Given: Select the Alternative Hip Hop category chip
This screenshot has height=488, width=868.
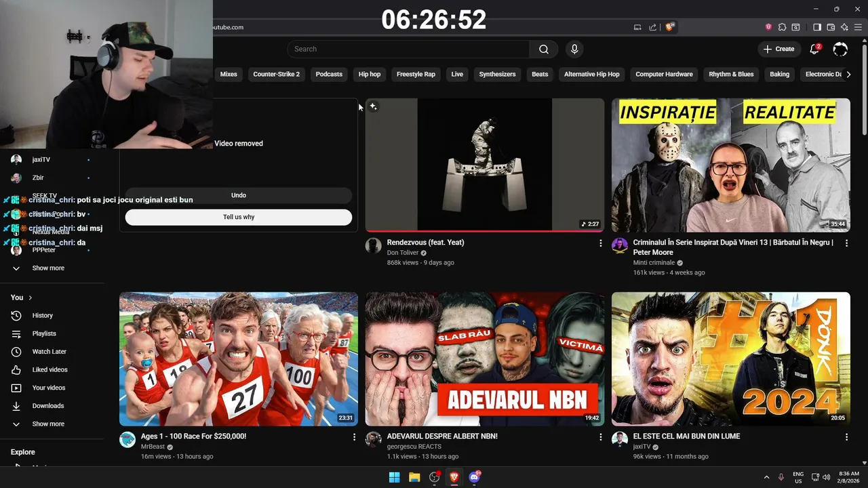Looking at the screenshot, I should coord(591,74).
